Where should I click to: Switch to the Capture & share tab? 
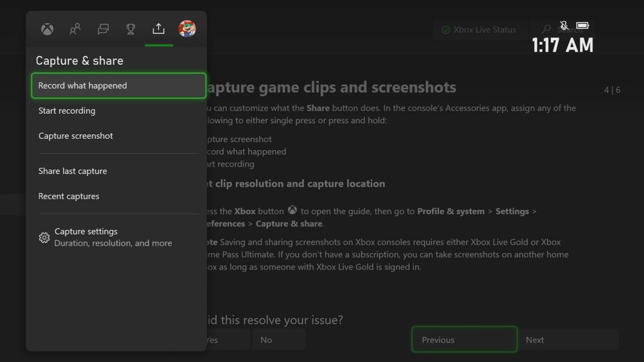[158, 29]
